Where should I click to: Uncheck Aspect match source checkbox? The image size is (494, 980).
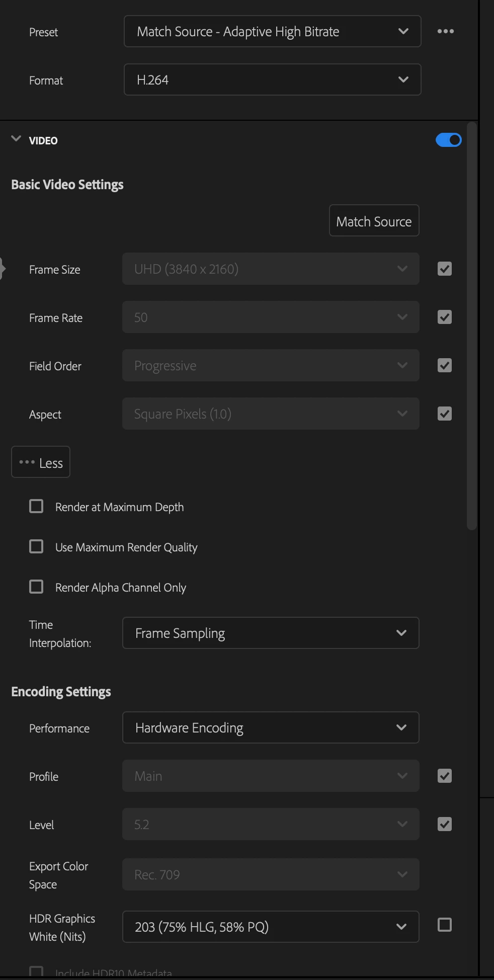coord(445,414)
